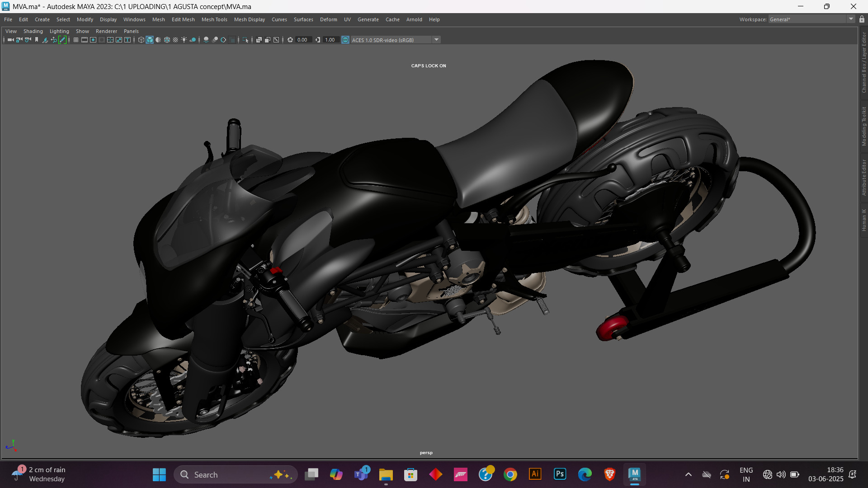This screenshot has height=488, width=868.
Task: Toggle the Gate Mask icon
Action: tap(102, 40)
